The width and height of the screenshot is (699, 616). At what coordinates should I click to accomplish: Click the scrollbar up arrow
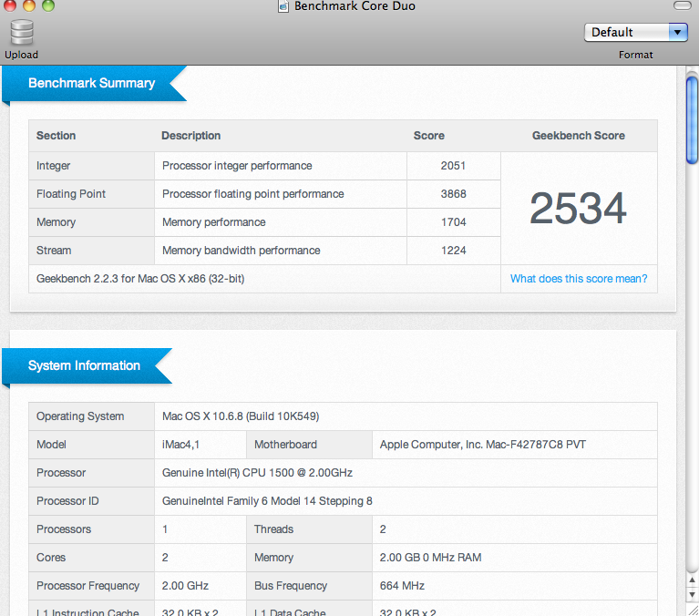[692, 580]
